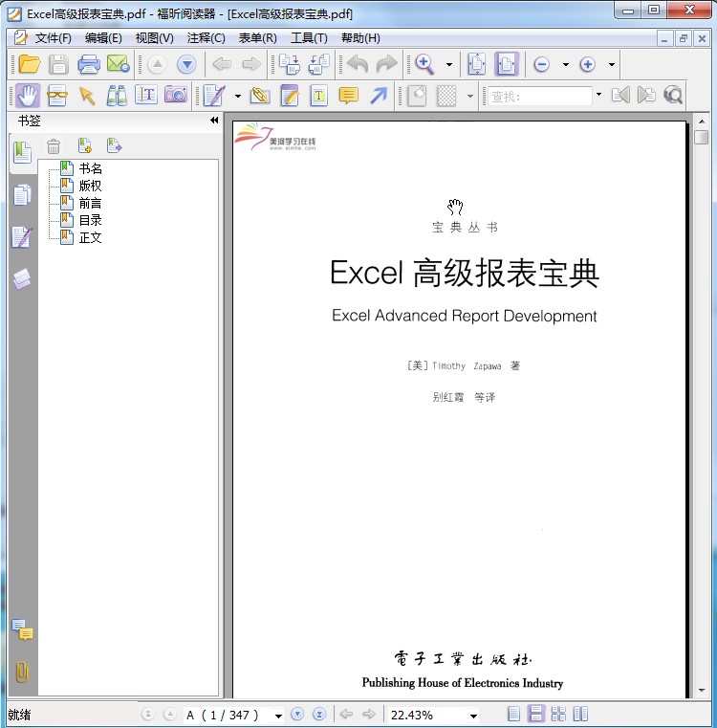Viewport: 717px width, 728px height.
Task: Expand the zoom tool dropdown arrow
Action: point(448,64)
